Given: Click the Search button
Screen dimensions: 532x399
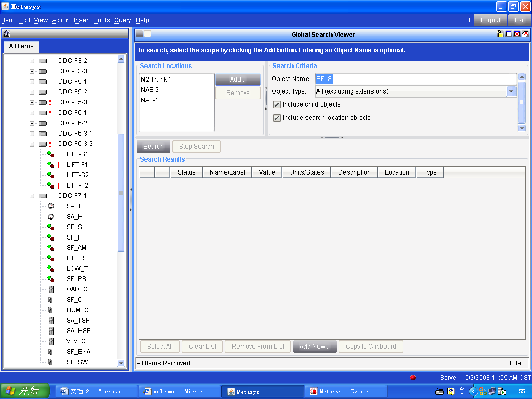Looking at the screenshot, I should (x=153, y=147).
